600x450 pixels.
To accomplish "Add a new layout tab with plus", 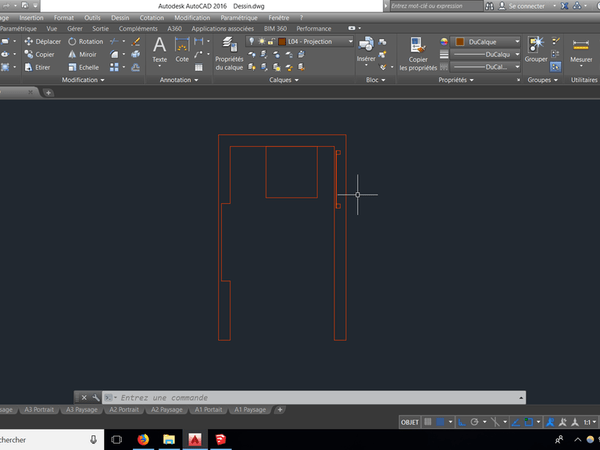I will coord(280,410).
